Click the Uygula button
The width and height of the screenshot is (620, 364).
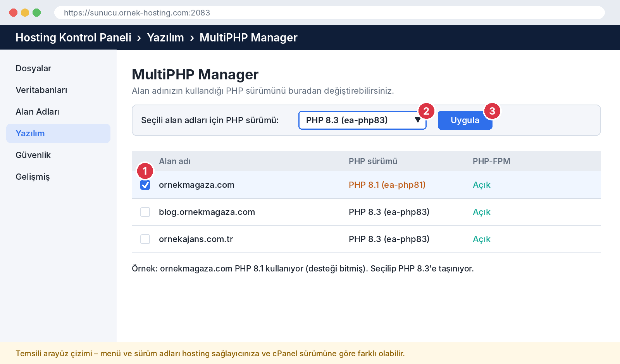point(465,120)
